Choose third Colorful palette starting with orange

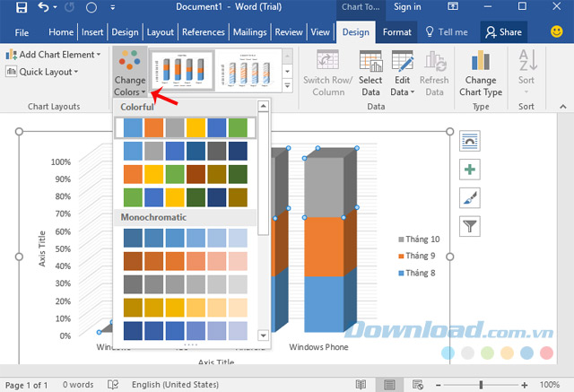point(186,174)
